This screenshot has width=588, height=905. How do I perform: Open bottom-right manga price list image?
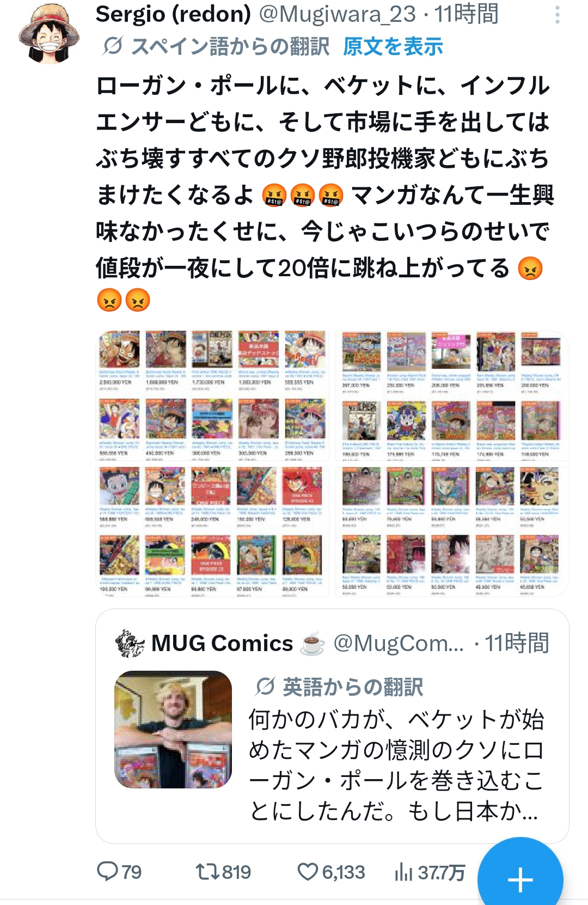[452, 532]
